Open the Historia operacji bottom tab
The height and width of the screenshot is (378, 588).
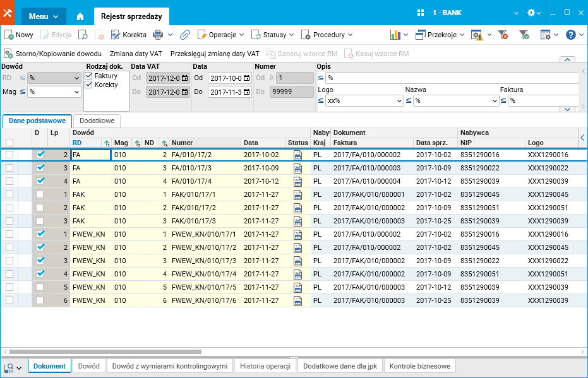265,366
